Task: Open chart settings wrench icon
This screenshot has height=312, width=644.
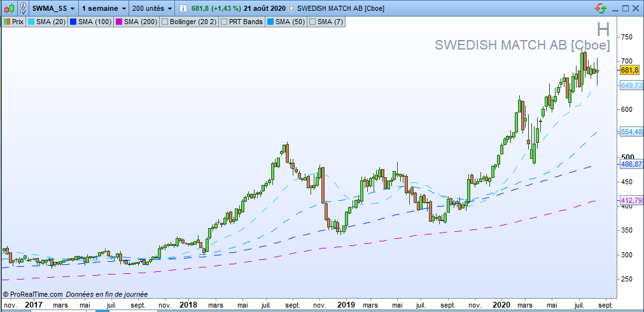Action: 24,8
